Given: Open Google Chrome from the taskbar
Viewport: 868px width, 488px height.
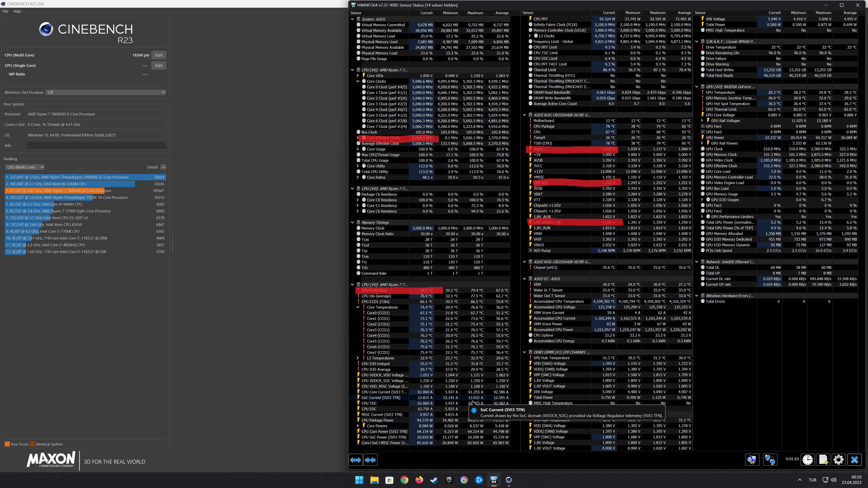Looking at the screenshot, I should (x=404, y=480).
